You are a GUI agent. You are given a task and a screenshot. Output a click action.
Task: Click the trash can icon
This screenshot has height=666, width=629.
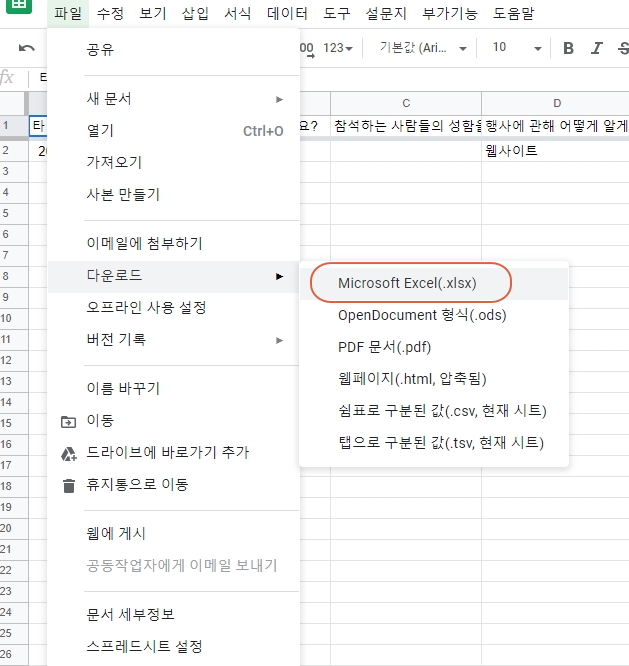(x=69, y=486)
